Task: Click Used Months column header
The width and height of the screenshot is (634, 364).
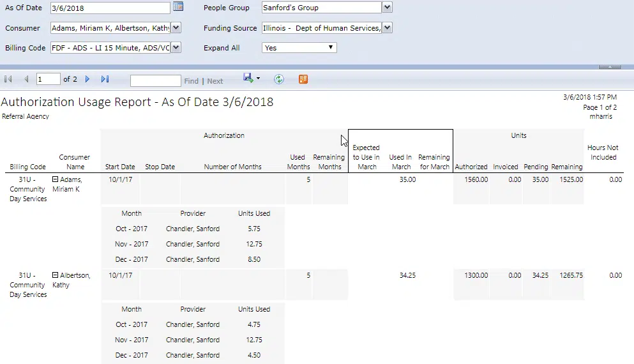Action: (x=298, y=162)
